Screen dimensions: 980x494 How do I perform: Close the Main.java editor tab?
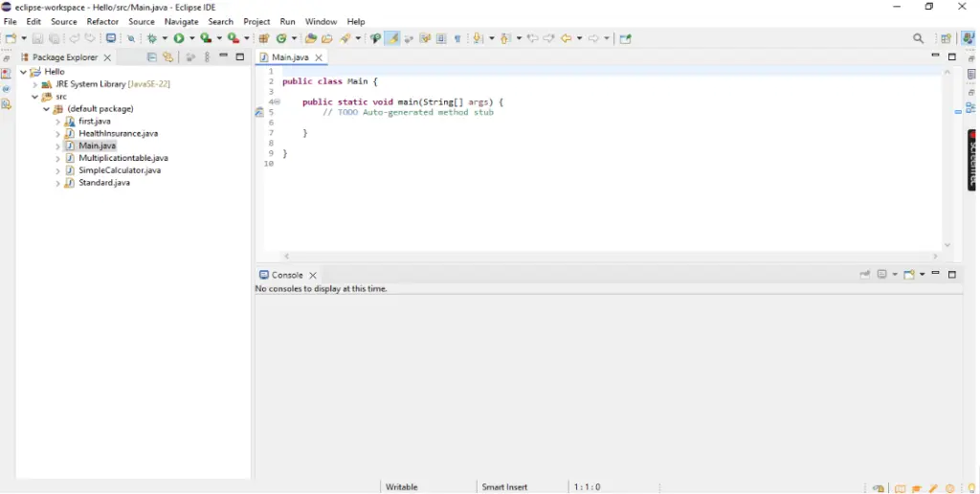coord(319,57)
